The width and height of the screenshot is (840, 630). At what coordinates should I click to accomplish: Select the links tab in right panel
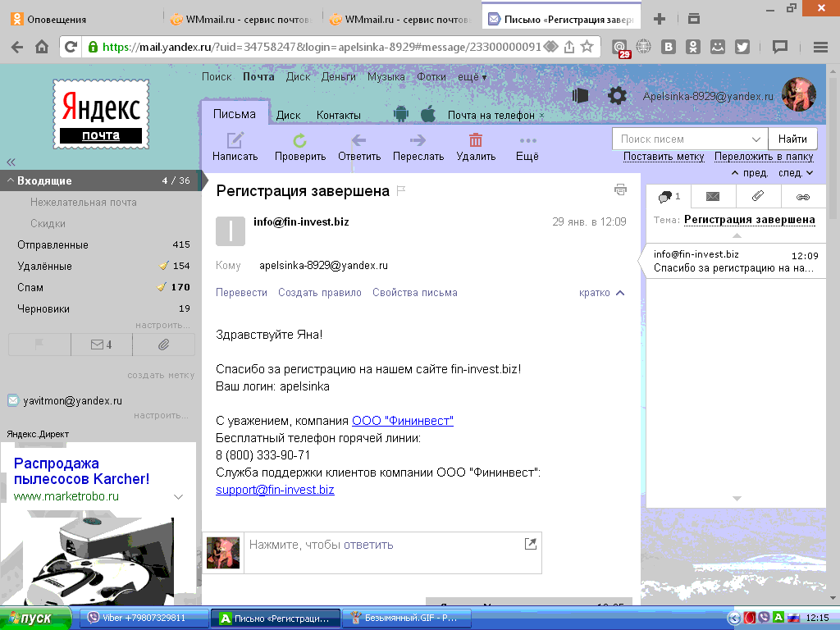click(803, 197)
